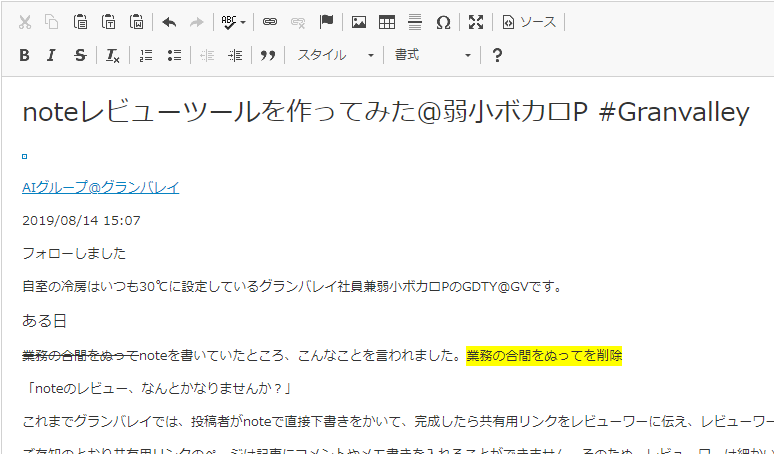Toggle italic formatting
This screenshot has width=774, height=454.
pos(51,55)
